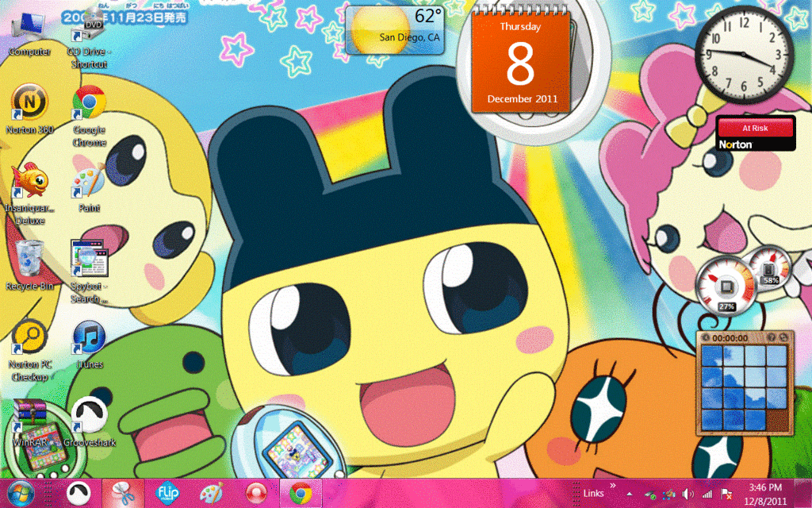Click the memory meter gauge showing 58%

[769, 268]
